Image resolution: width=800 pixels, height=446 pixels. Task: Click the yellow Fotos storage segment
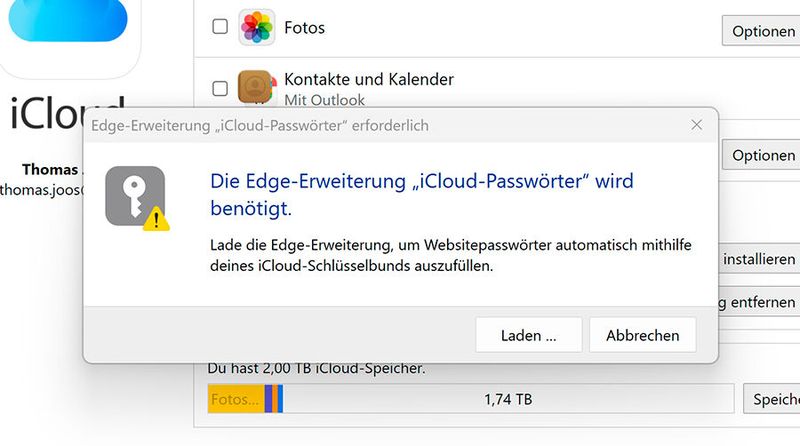pyautogui.click(x=235, y=399)
